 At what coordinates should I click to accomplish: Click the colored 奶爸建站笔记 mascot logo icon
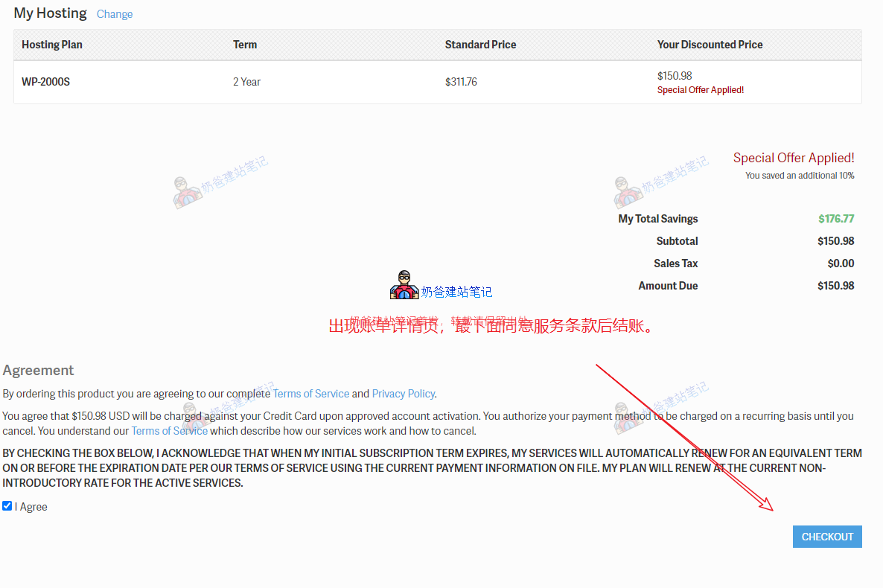(x=404, y=286)
